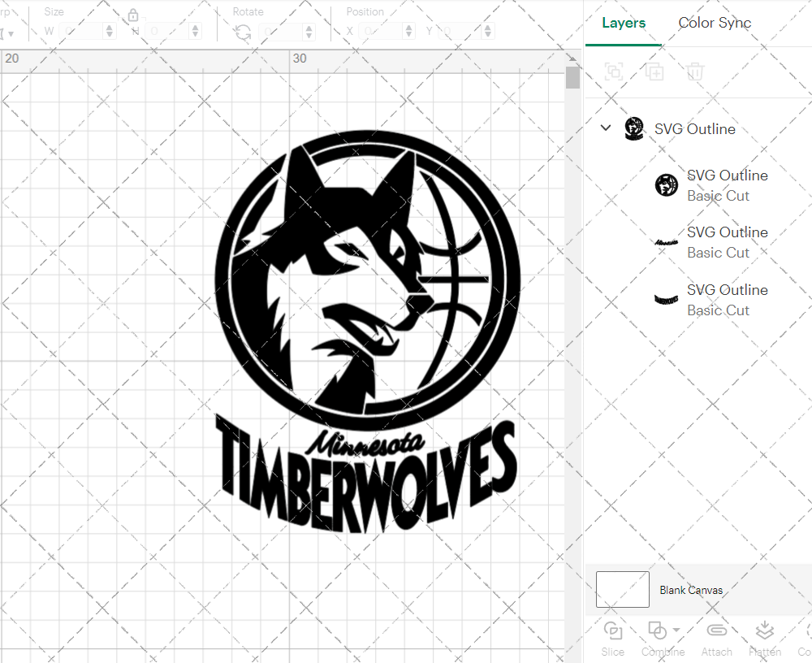This screenshot has height=663, width=812.
Task: Toggle the aspect ratio lock between W and H
Action: click(x=132, y=15)
